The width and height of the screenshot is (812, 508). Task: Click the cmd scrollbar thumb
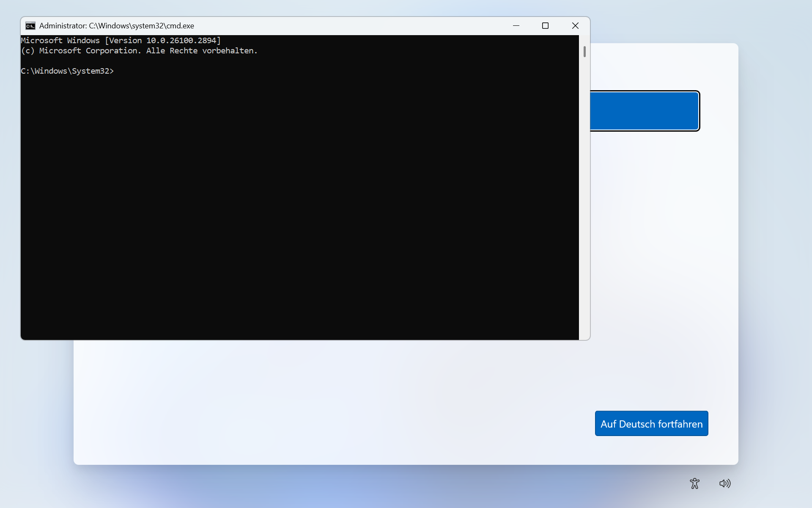tap(584, 52)
